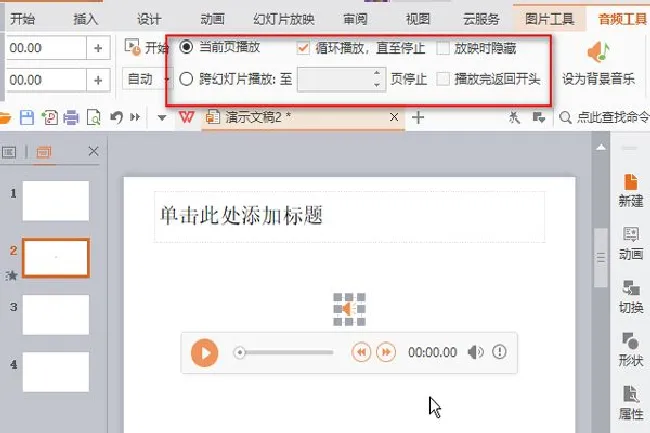Click animation star marker beside slide 2

[12, 275]
